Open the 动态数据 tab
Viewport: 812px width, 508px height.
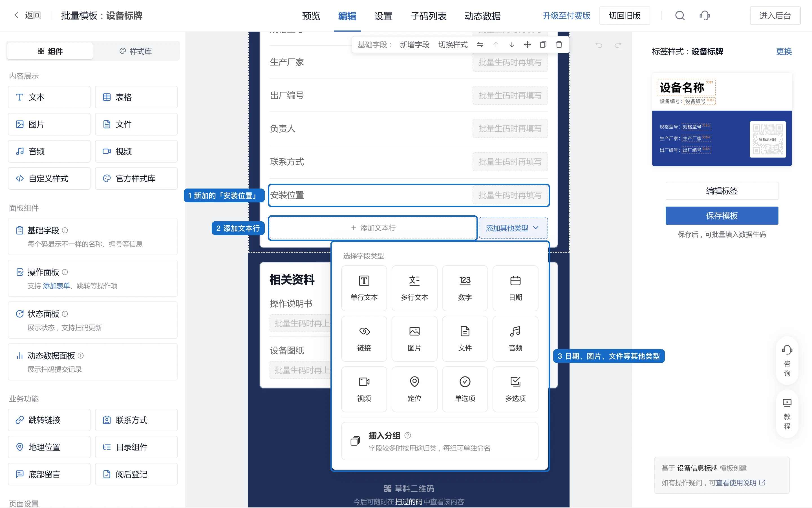pyautogui.click(x=482, y=16)
